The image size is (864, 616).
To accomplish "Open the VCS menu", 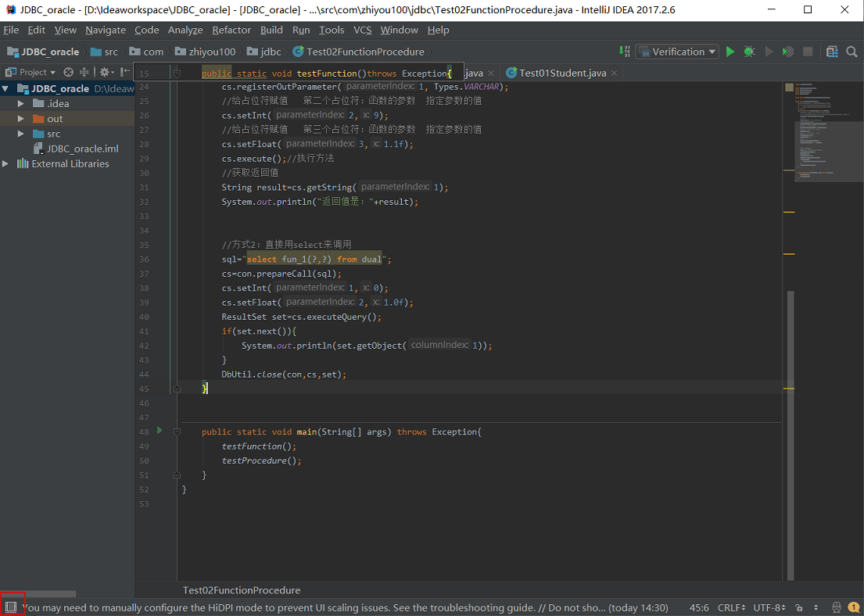I will (363, 30).
